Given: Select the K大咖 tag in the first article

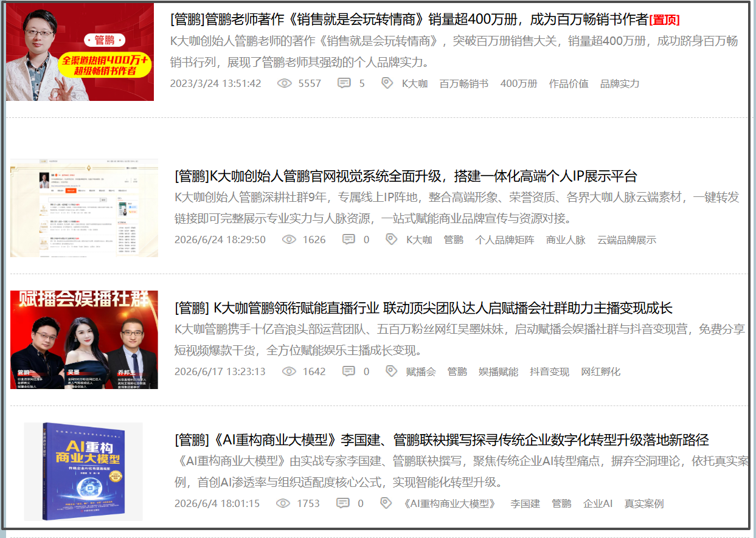Looking at the screenshot, I should (415, 84).
